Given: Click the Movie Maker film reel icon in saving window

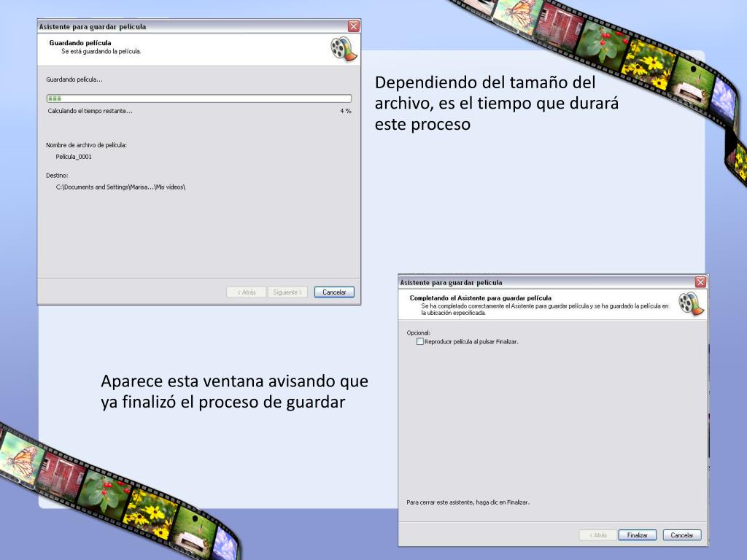Looking at the screenshot, I should click(x=344, y=49).
